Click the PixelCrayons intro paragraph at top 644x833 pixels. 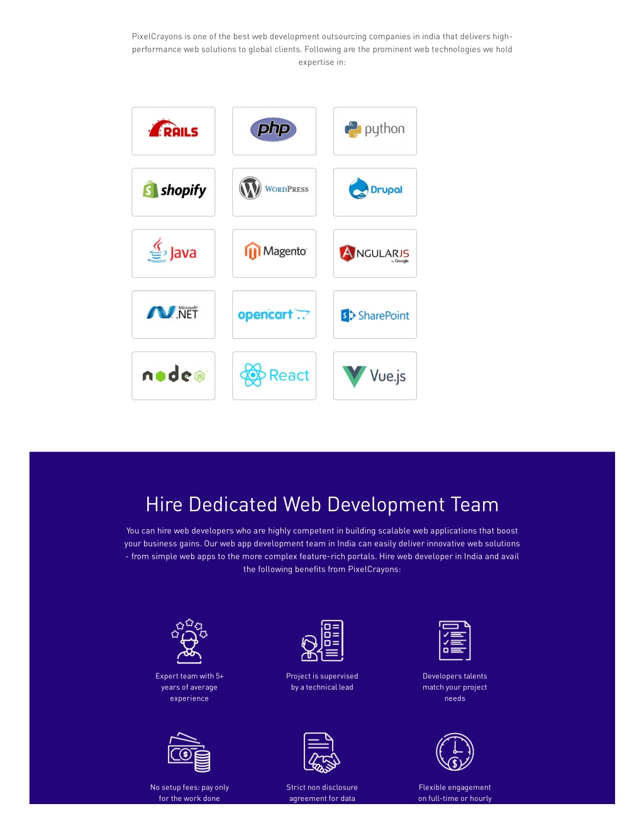(322, 49)
